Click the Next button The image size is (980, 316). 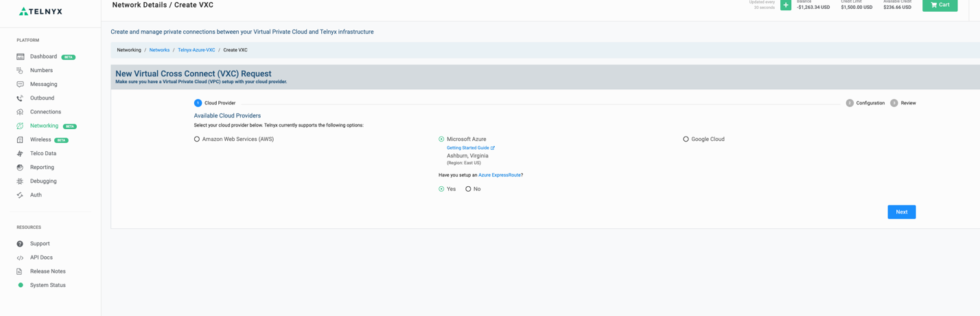pos(901,212)
